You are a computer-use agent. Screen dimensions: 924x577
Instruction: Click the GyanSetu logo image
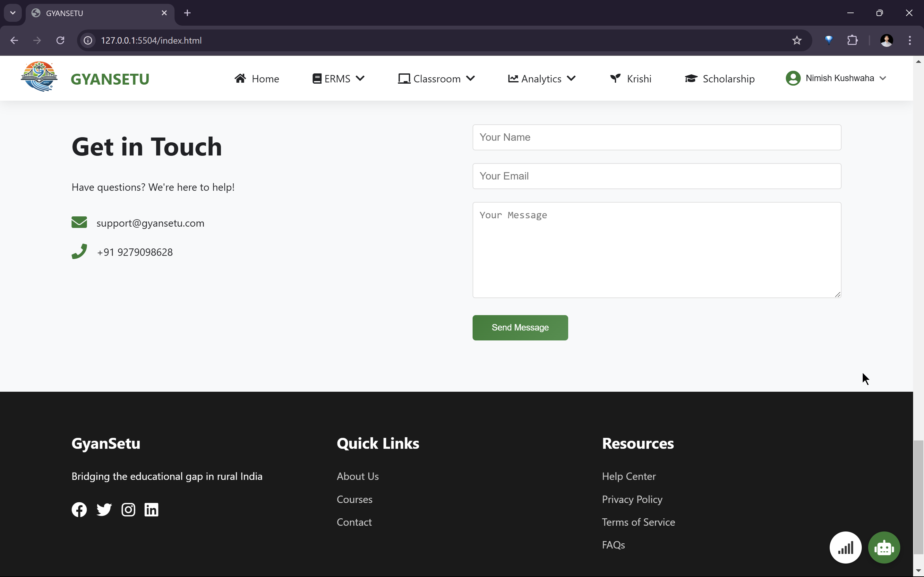click(39, 77)
